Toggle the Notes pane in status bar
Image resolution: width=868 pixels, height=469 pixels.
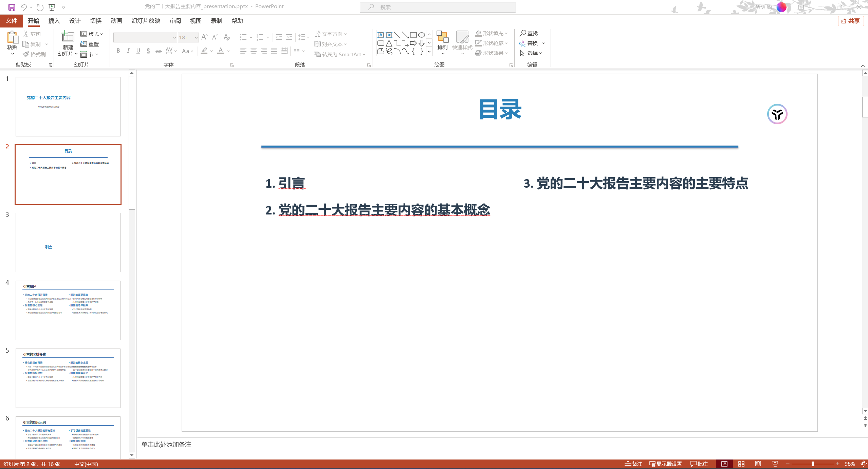(634, 464)
